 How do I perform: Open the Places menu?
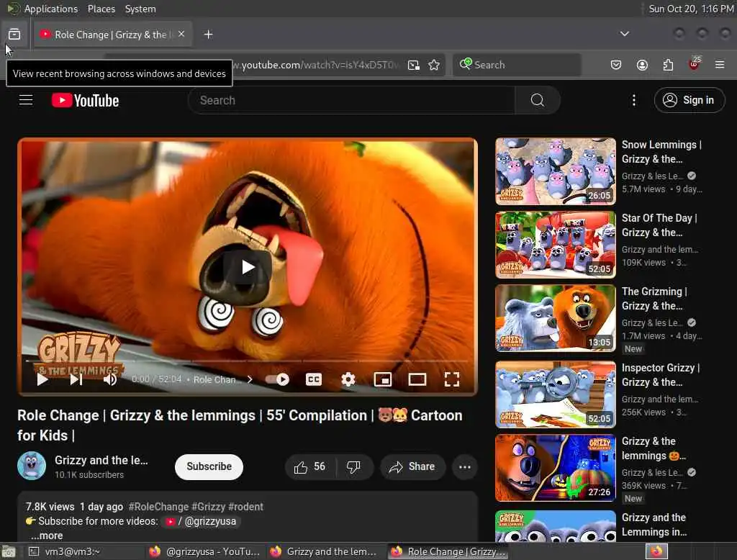point(101,9)
